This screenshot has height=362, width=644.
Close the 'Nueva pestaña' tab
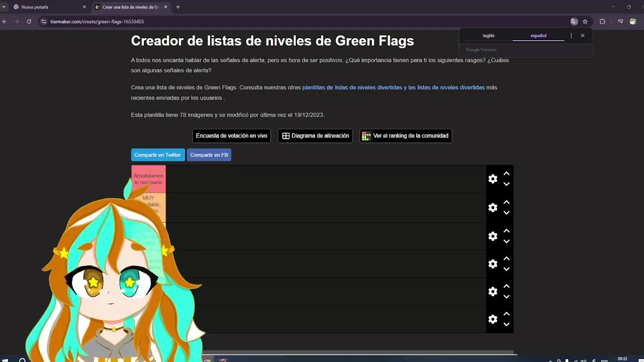(x=84, y=7)
